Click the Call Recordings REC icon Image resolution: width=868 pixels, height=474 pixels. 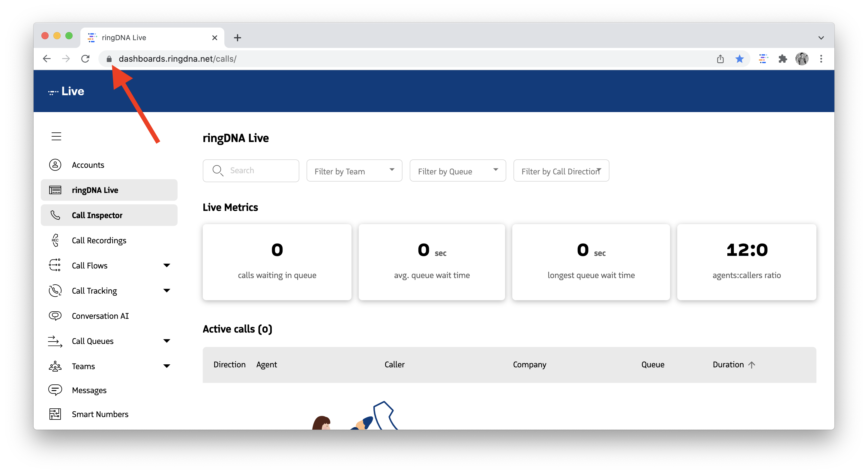tap(55, 240)
